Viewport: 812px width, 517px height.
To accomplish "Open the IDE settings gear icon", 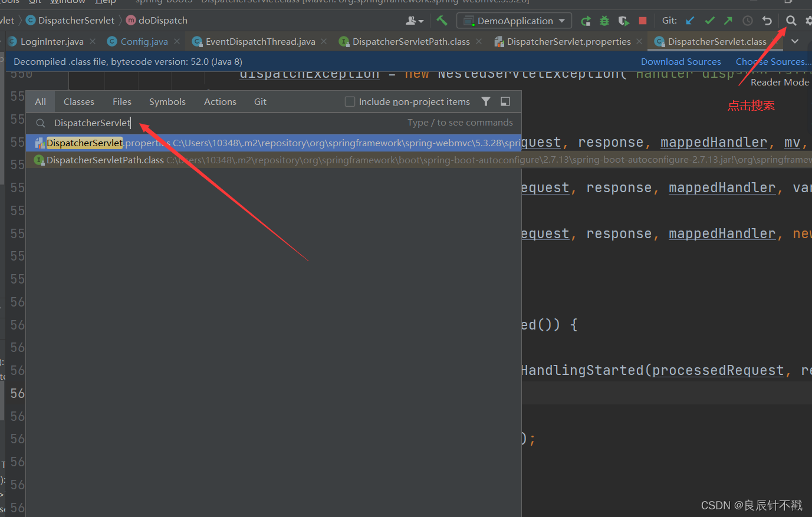I will [x=808, y=21].
